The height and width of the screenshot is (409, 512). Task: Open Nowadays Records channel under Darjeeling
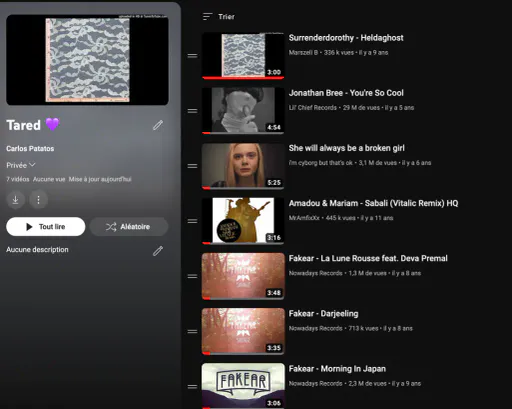coord(315,328)
